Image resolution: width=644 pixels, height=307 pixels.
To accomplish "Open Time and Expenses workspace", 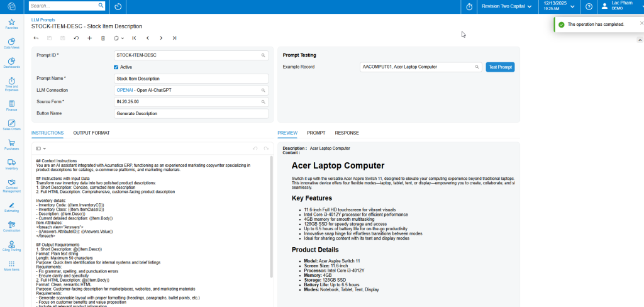I will click(11, 84).
